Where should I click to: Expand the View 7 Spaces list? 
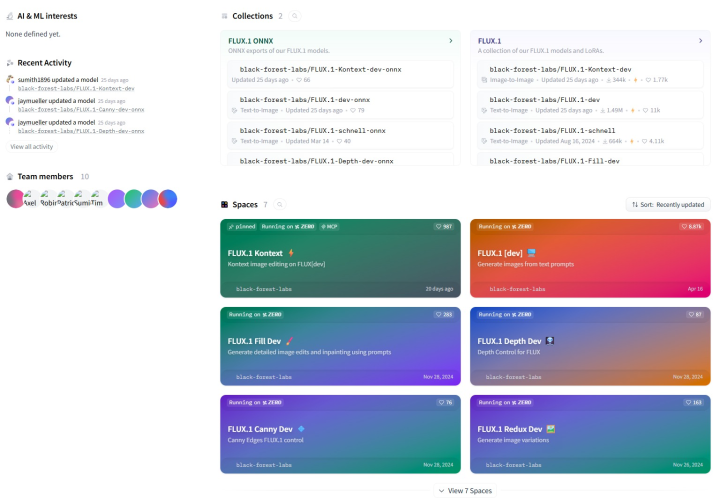(x=465, y=491)
